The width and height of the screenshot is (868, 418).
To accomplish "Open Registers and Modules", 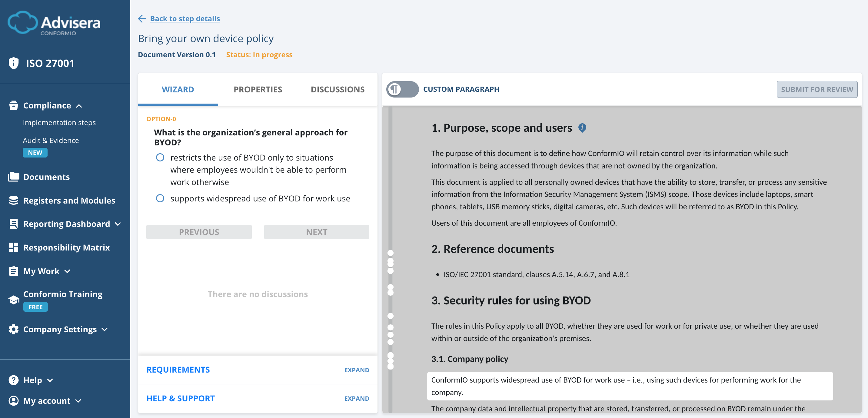I will click(69, 201).
